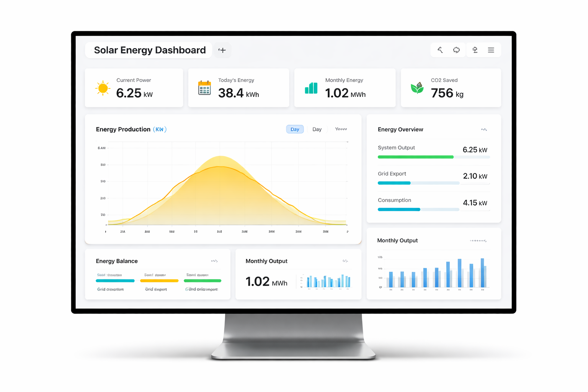588x392 pixels.
Task: Click the 1.02 MWh Monthly Output value
Action: pyautogui.click(x=266, y=281)
